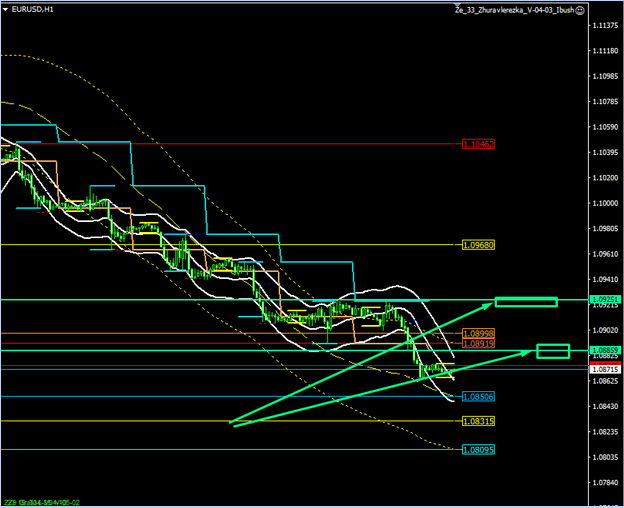Select the yellow 1.08315 price label

(479, 421)
